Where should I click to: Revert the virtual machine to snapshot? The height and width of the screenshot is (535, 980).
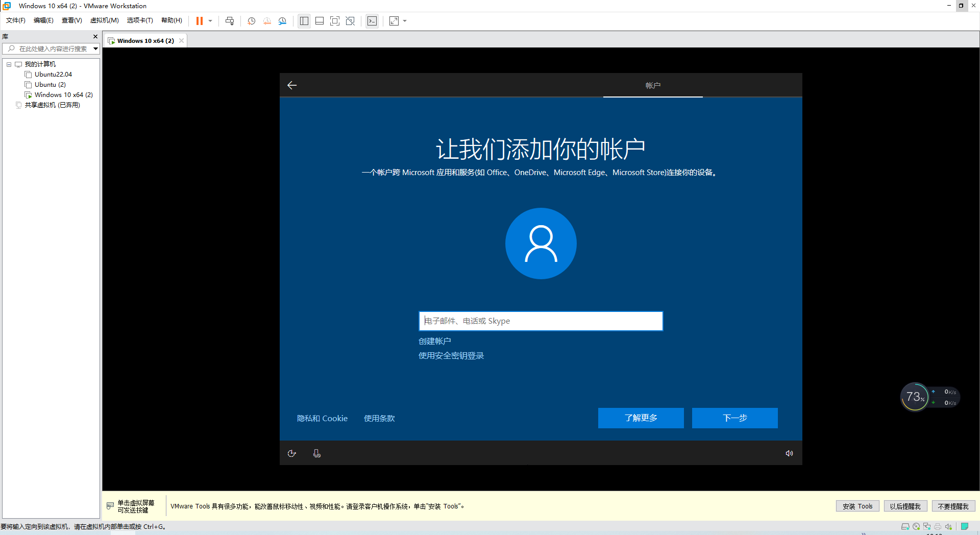click(267, 21)
